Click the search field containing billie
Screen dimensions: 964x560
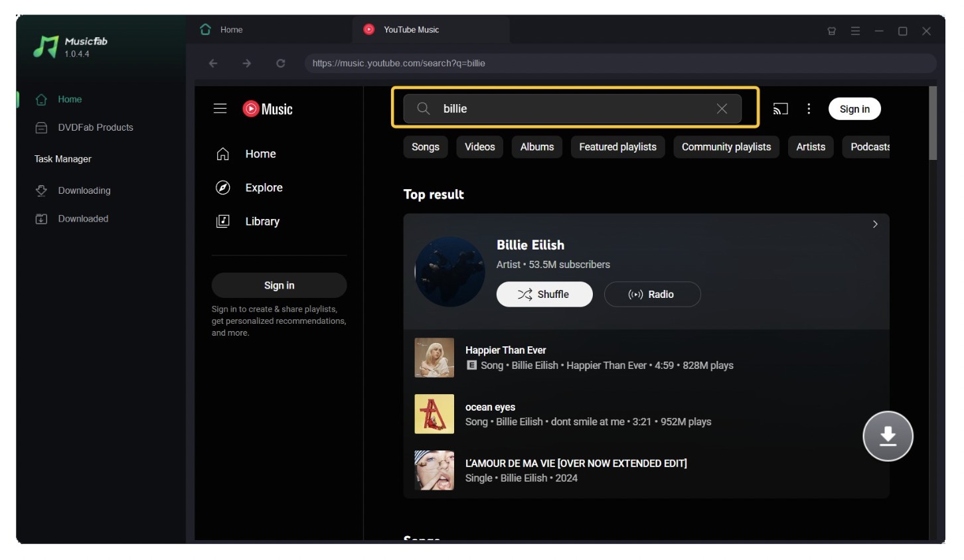point(571,108)
